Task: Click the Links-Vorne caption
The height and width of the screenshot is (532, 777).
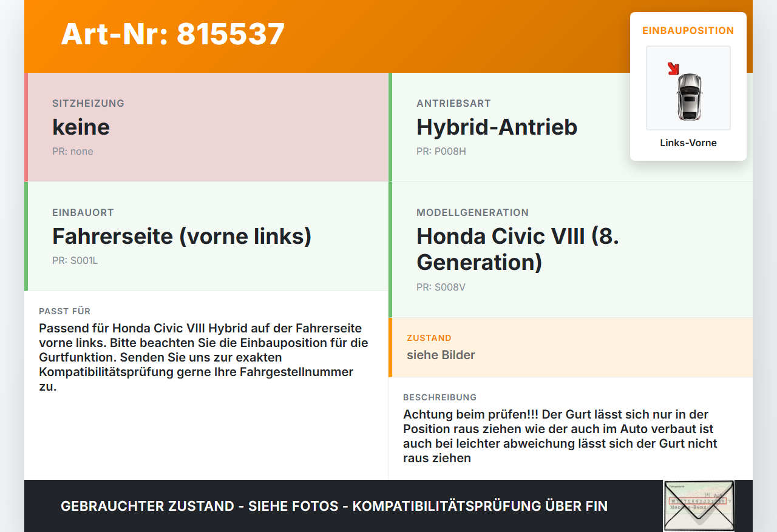Action: click(x=688, y=143)
